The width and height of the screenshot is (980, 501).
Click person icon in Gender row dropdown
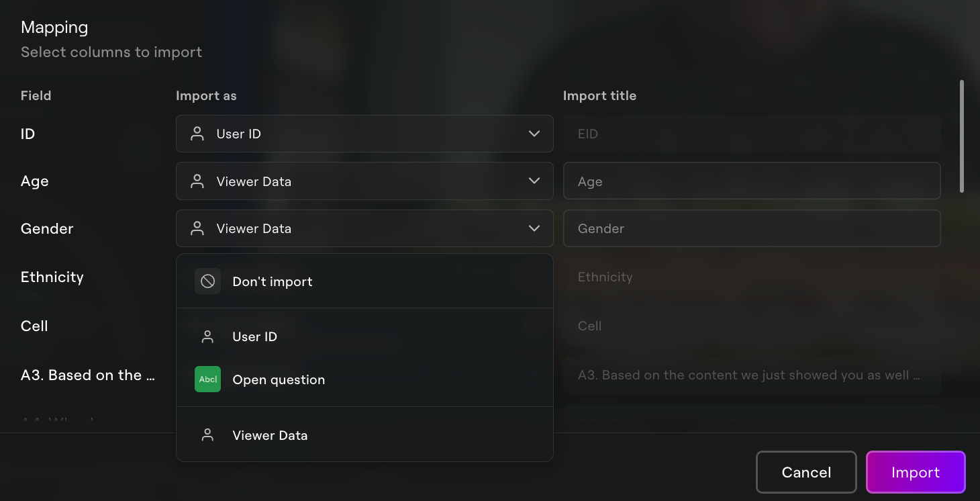click(197, 228)
